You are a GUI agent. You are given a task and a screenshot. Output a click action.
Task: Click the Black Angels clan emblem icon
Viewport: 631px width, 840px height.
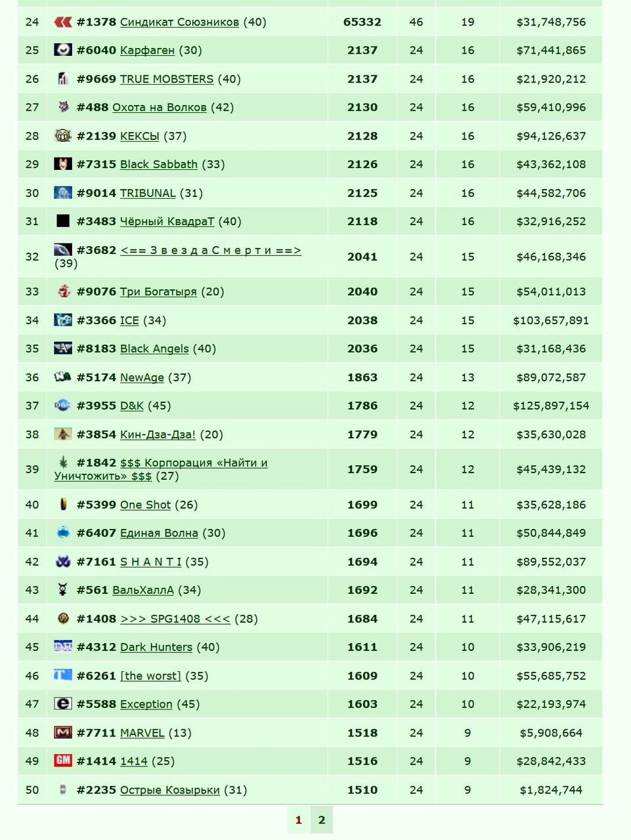click(63, 348)
